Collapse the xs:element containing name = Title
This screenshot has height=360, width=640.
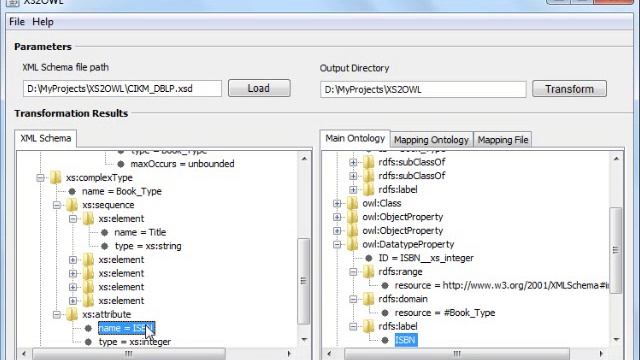click(x=73, y=219)
